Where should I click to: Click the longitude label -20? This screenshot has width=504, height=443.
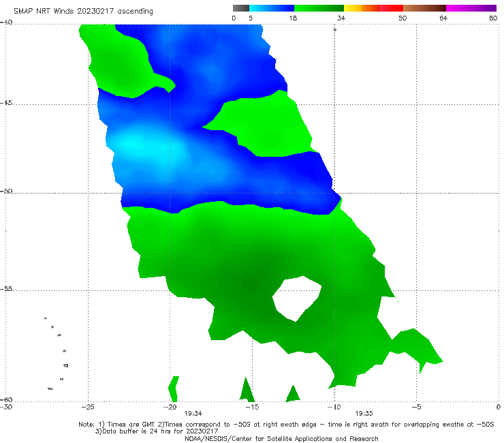pos(170,407)
